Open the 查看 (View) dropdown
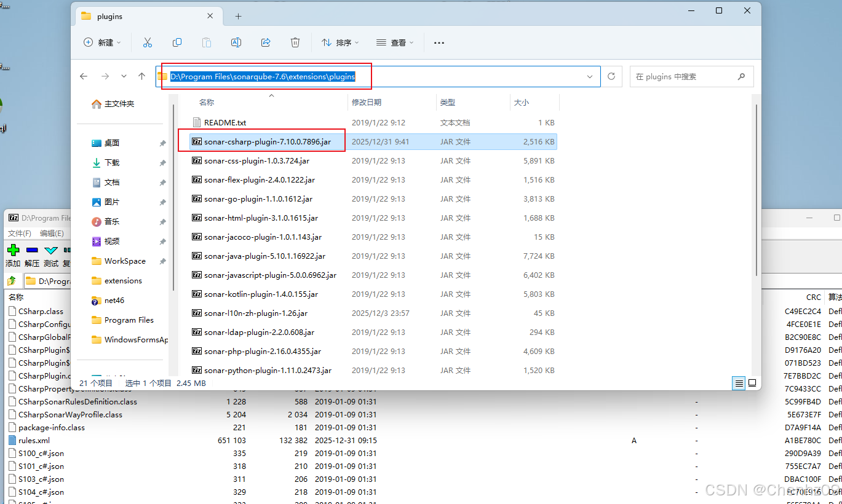 coord(395,42)
